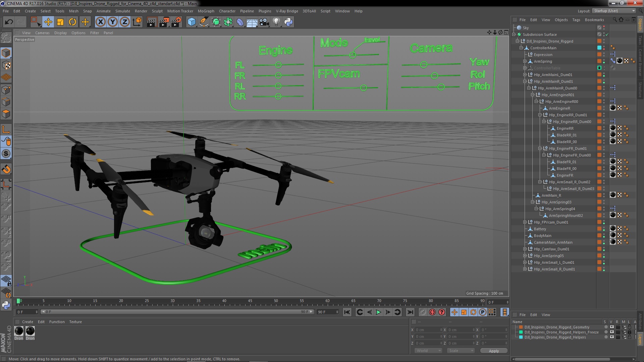
Task: Go to end of timeline
Action: [410, 312]
